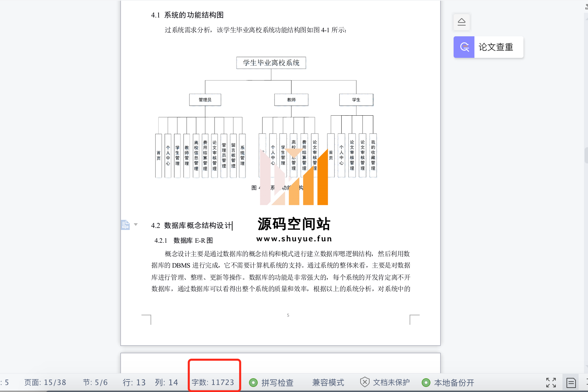Place cursor in heading 4.2 数据库概念结构设计
Image resolution: width=588 pixels, height=392 pixels.
(x=192, y=226)
